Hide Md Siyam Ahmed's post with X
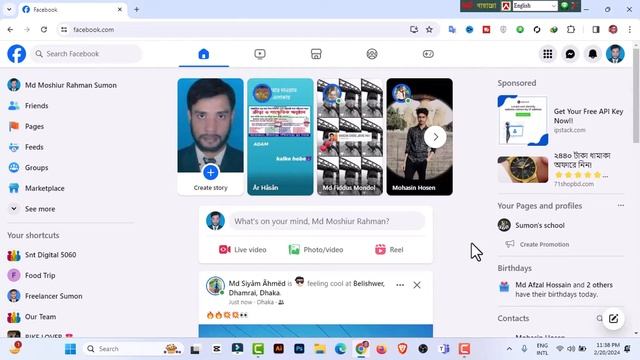 tap(417, 285)
